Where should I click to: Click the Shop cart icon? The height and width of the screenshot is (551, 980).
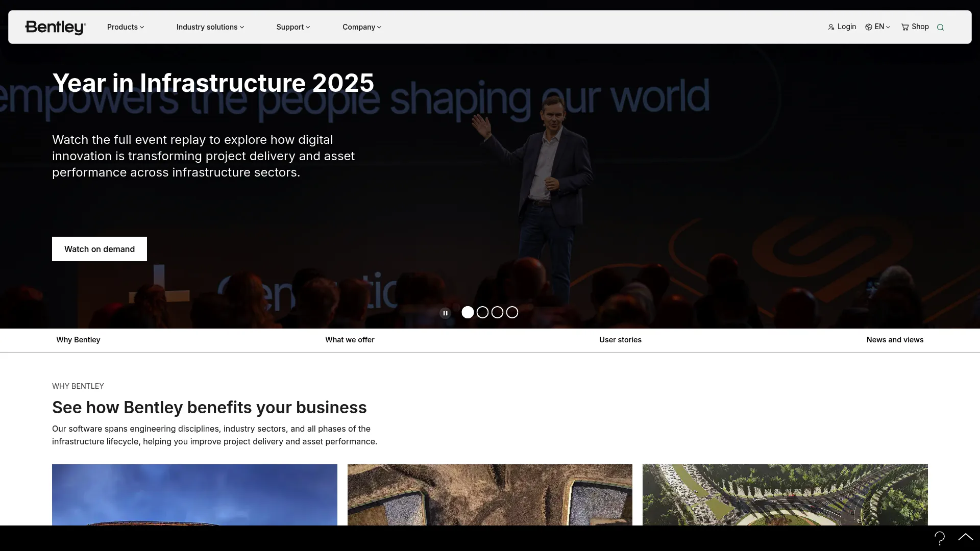click(x=905, y=27)
